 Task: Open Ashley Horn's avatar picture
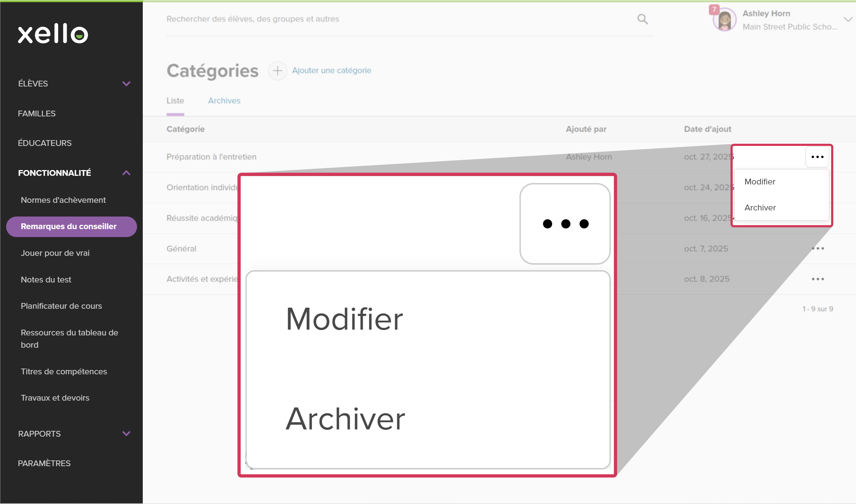pyautogui.click(x=724, y=20)
